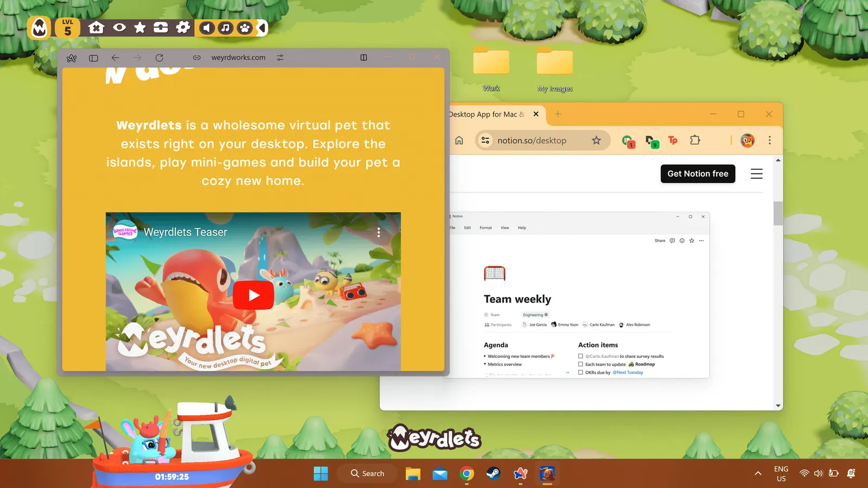
Task: Click up arrow on Chrome scrollbar
Action: pyautogui.click(x=778, y=160)
